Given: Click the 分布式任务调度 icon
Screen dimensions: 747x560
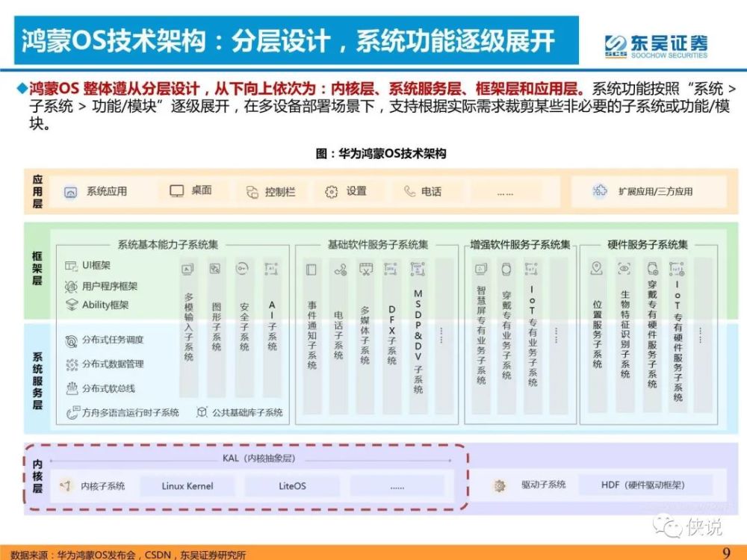Looking at the screenshot, I should click(71, 341).
